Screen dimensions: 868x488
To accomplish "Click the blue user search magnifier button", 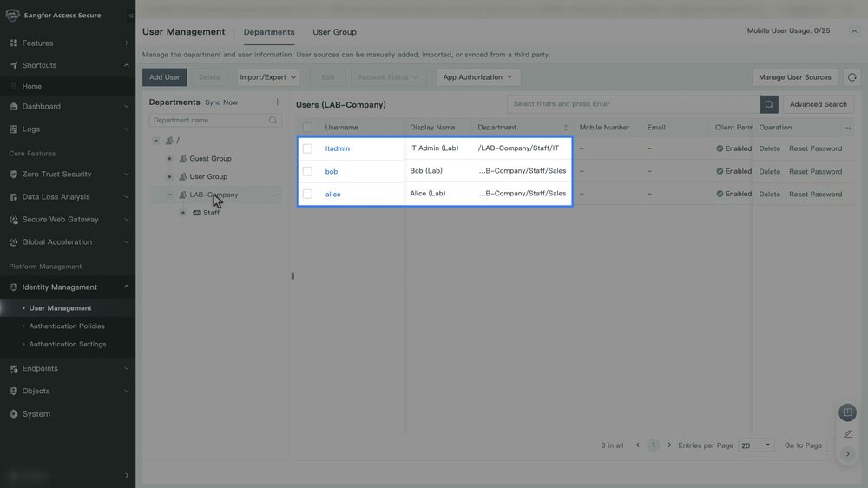I will click(x=769, y=104).
